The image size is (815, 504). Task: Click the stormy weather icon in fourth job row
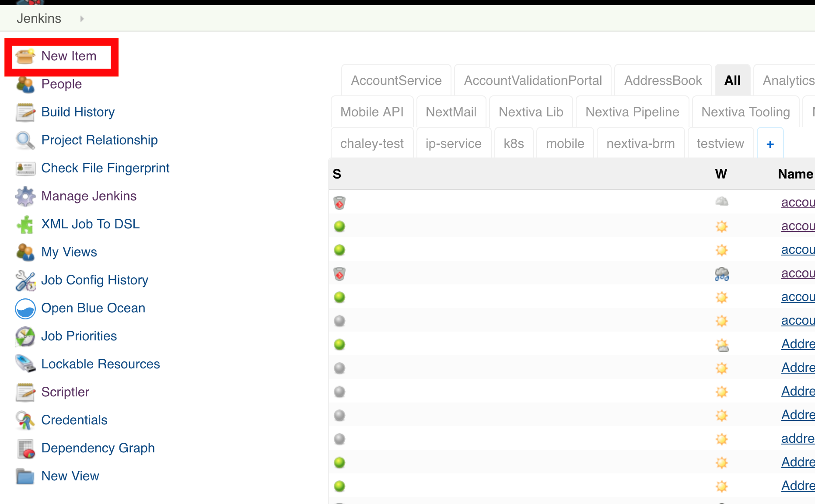[721, 274]
